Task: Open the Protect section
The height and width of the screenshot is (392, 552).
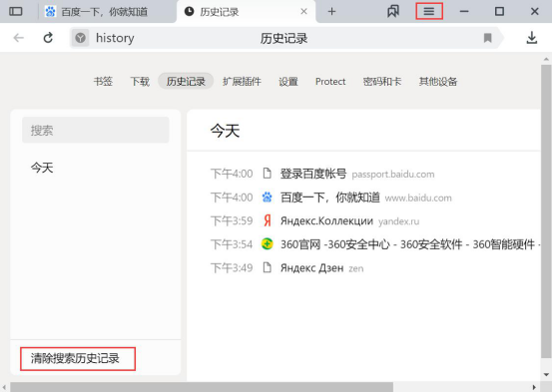Action: (330, 81)
